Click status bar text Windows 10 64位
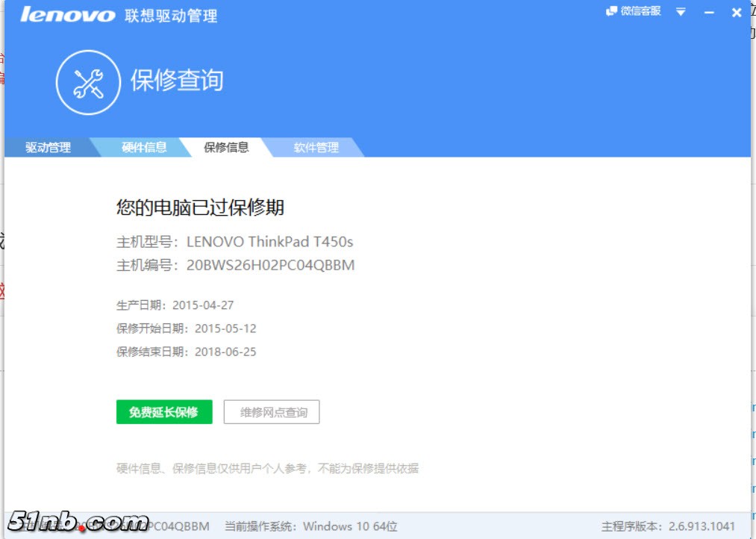 pos(350,526)
